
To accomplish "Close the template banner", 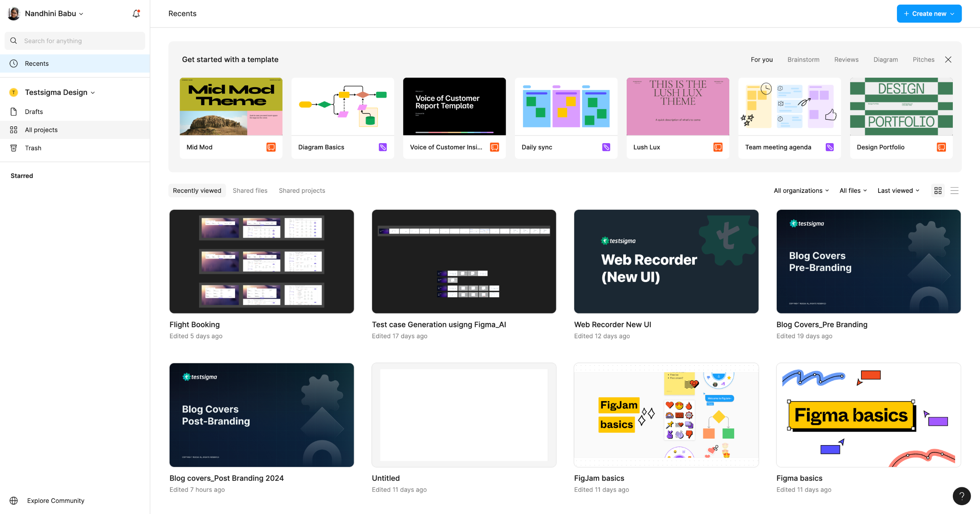I will [x=948, y=59].
